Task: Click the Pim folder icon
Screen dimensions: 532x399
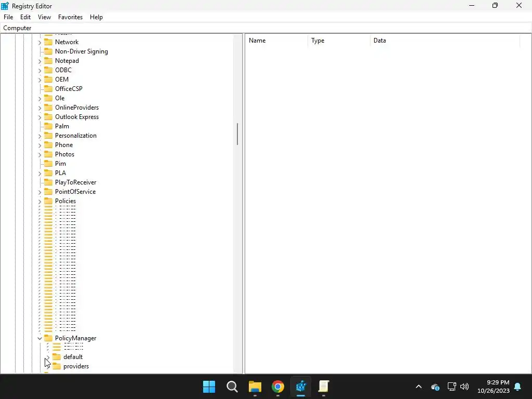Action: pyautogui.click(x=48, y=163)
